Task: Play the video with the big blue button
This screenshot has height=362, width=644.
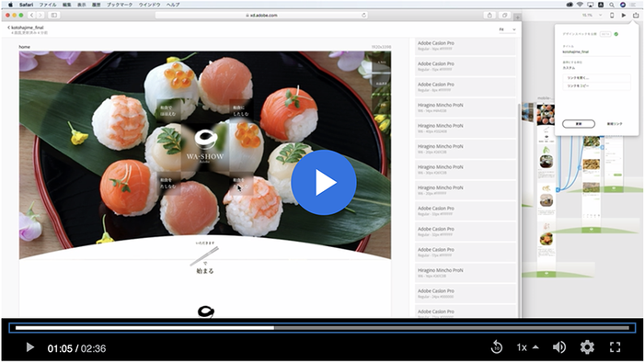Action: (324, 183)
